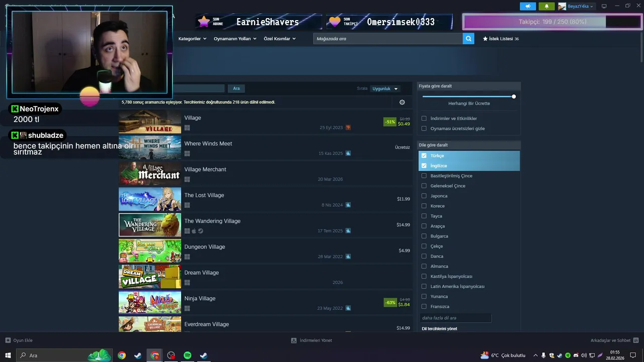Image resolution: width=644 pixels, height=362 pixels.
Task: Open Arkadaşlar ve Sohbet friends icon
Action: [x=636, y=340]
